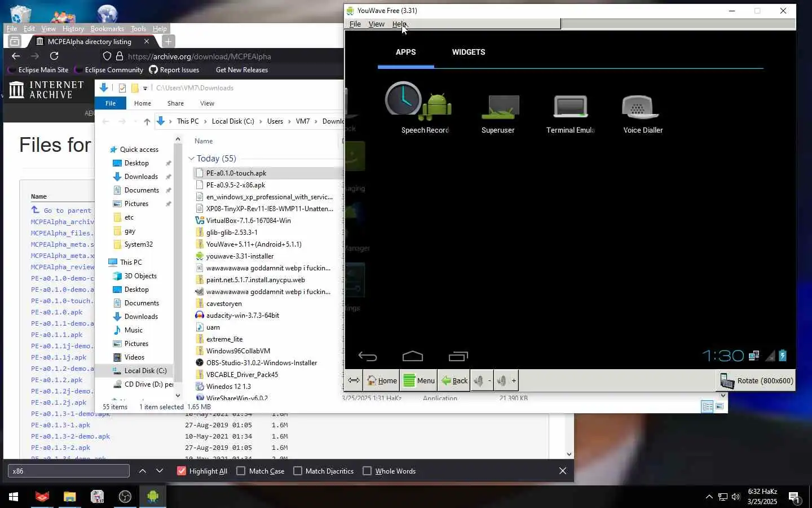
Task: Click Rotate (800x600) button
Action: pyautogui.click(x=756, y=380)
